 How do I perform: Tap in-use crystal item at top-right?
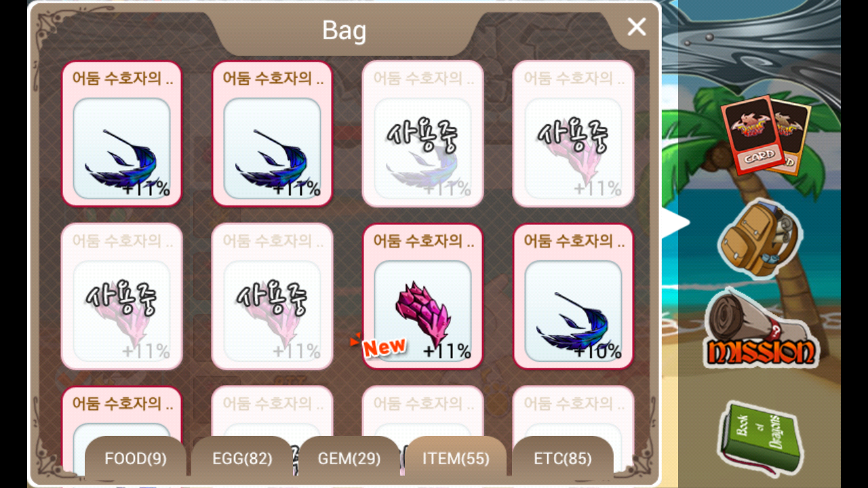point(573,134)
